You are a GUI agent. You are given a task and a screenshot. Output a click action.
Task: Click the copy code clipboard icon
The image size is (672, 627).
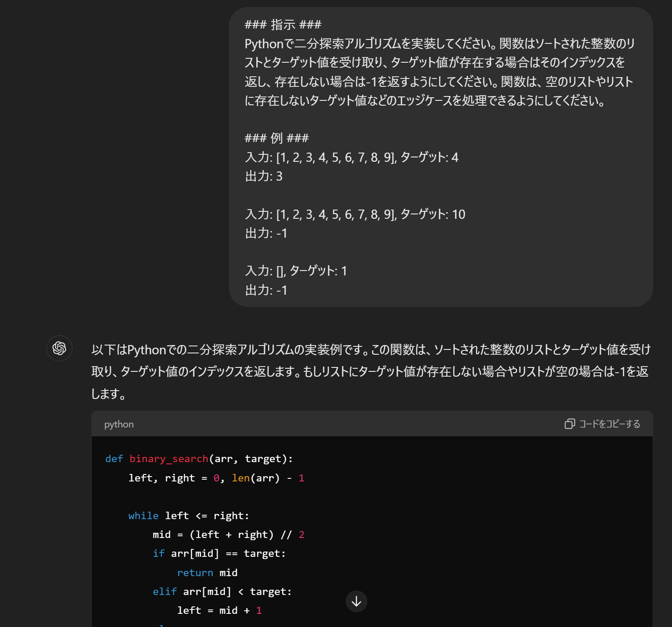coord(569,424)
